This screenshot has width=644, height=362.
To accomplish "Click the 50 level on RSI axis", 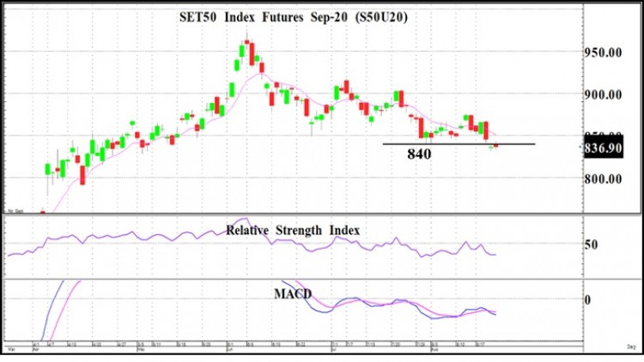I will pyautogui.click(x=591, y=244).
